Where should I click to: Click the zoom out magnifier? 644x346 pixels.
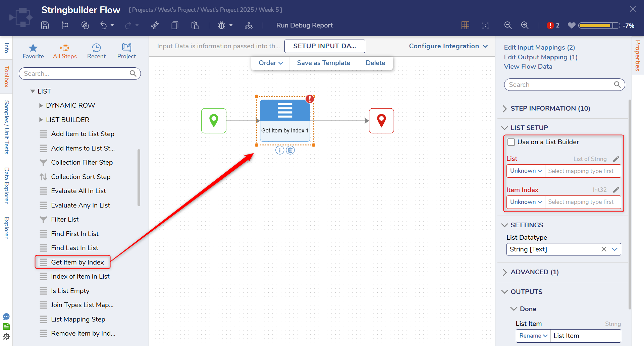508,25
